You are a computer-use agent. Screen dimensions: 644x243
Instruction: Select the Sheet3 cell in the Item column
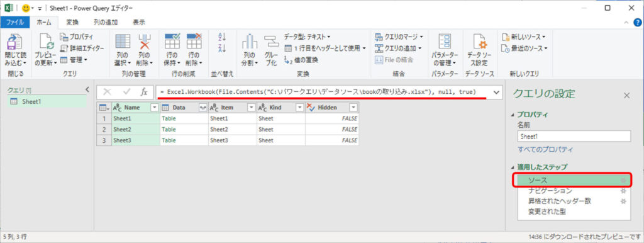pyautogui.click(x=233, y=140)
